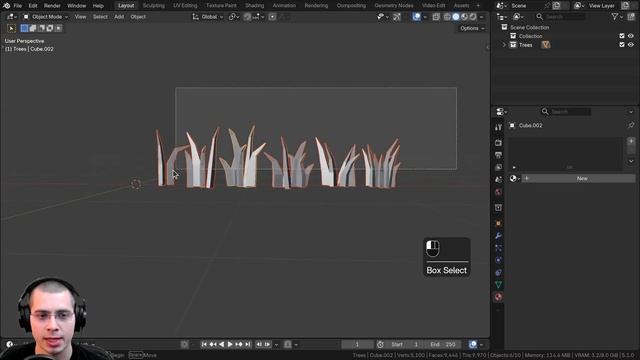Open the Tool properties tab
The width and height of the screenshot is (640, 360).
coord(498,127)
